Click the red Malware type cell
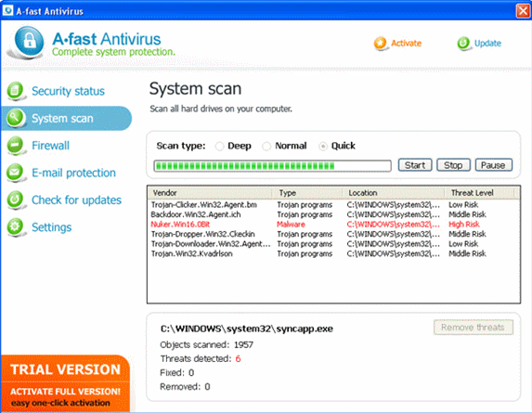 click(x=291, y=224)
